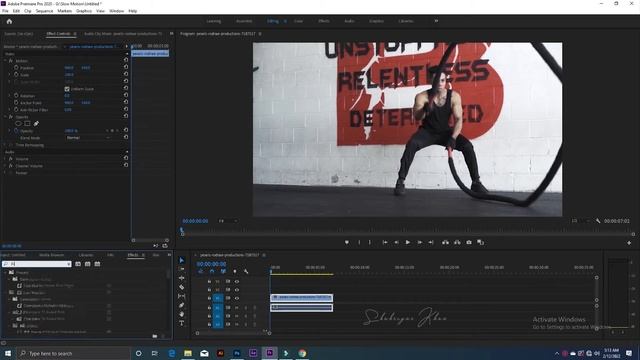The image size is (640, 360).
Task: Open the File menu
Action: pyautogui.click(x=5, y=11)
